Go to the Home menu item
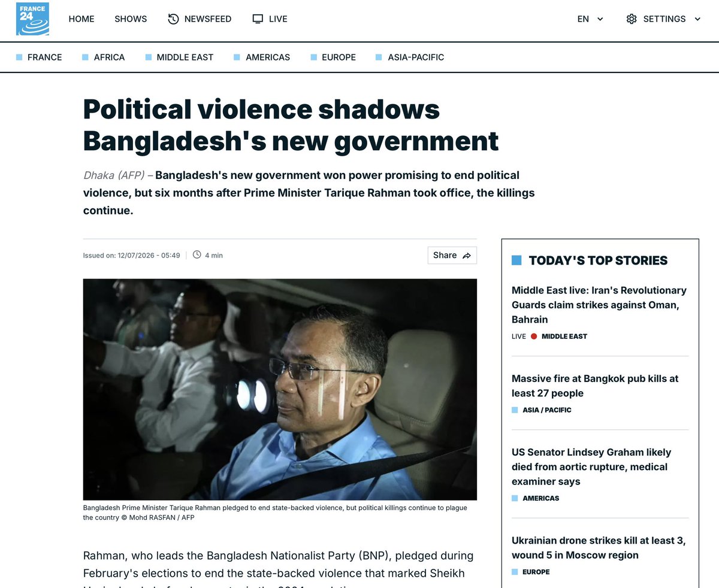Screen dimensions: 719x588 [81, 19]
